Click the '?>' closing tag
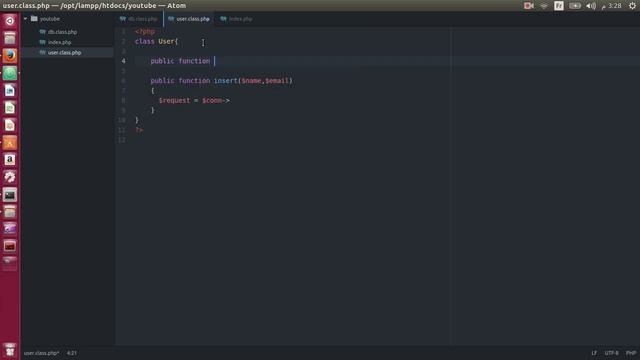Screen dimensions: 640x360 tap(139, 130)
